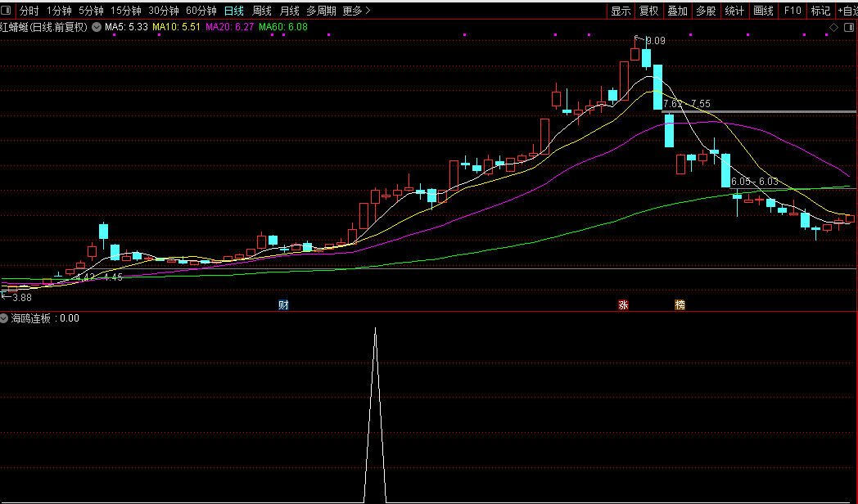Open the 多周期 multi-period view
This screenshot has width=858, height=504.
click(x=321, y=11)
